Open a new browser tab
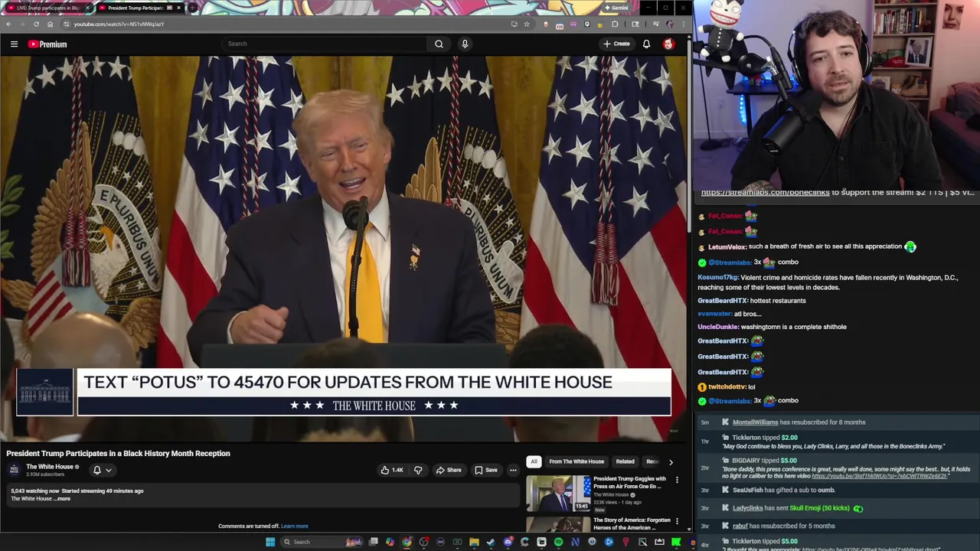980x551 pixels. [193, 8]
